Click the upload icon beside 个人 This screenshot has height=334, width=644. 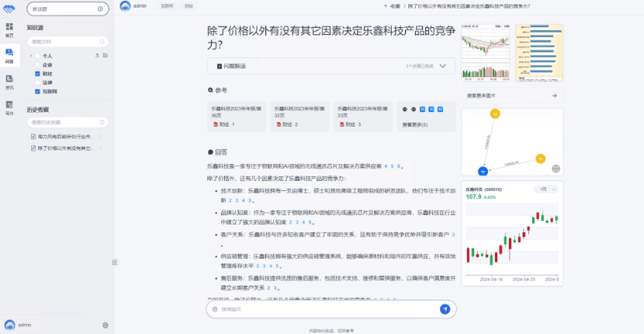point(96,56)
